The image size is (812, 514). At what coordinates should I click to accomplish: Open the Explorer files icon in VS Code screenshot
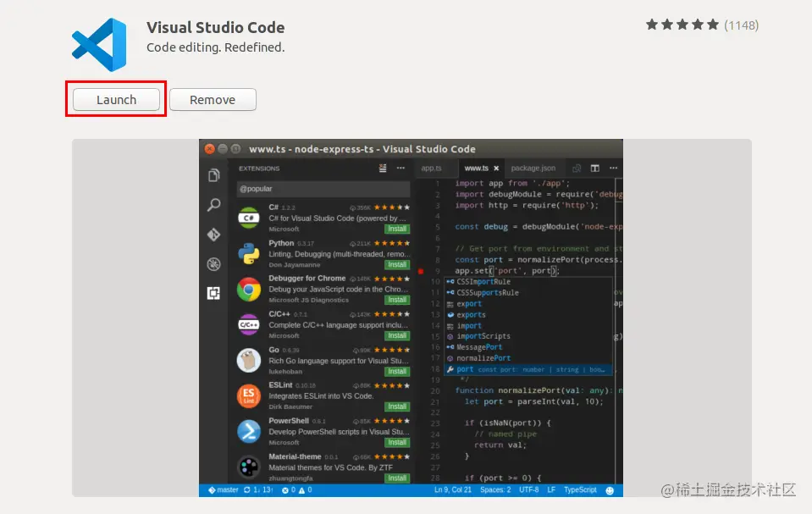[214, 175]
